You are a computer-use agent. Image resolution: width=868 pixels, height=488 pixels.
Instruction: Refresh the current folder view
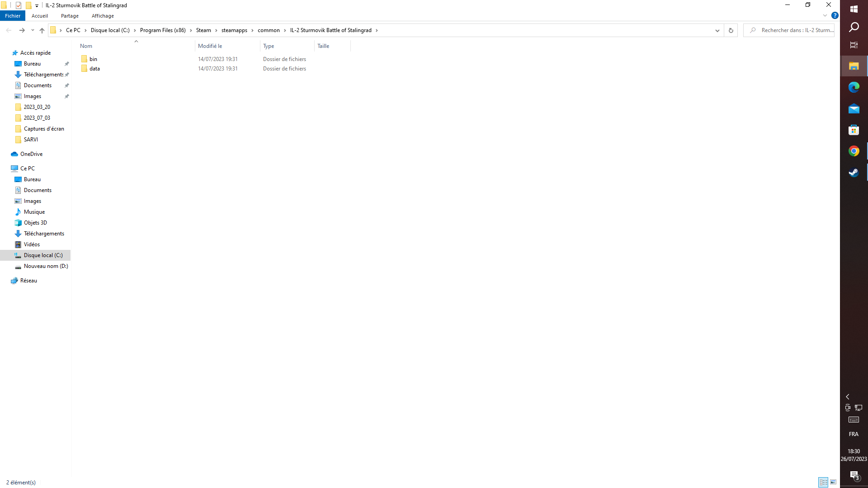(731, 30)
